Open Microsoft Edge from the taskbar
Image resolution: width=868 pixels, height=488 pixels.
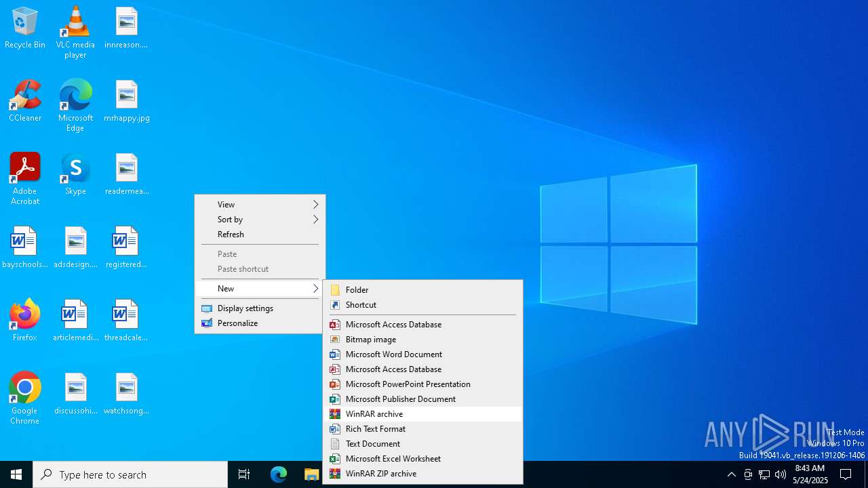tap(279, 474)
